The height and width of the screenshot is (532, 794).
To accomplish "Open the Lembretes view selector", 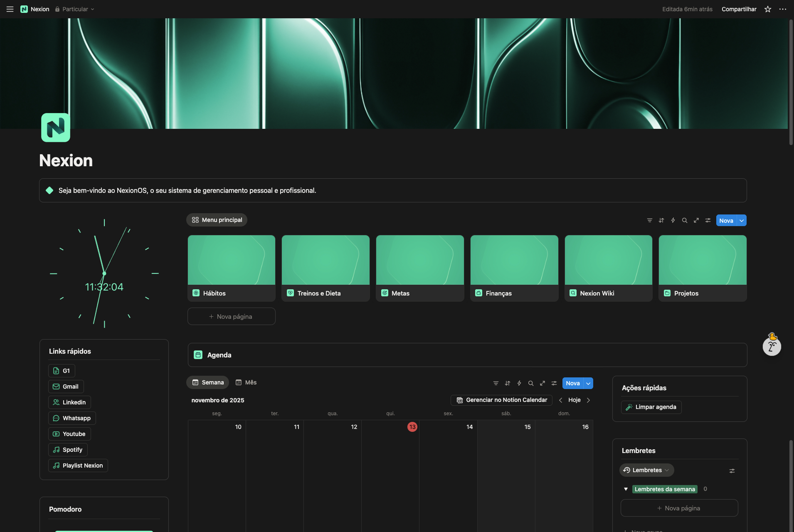I will 646,470.
